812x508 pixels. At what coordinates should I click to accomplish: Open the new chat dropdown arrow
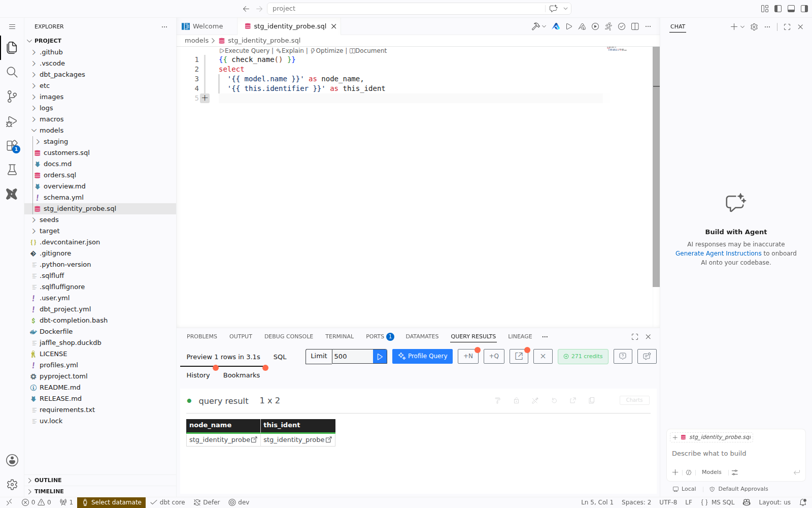742,27
